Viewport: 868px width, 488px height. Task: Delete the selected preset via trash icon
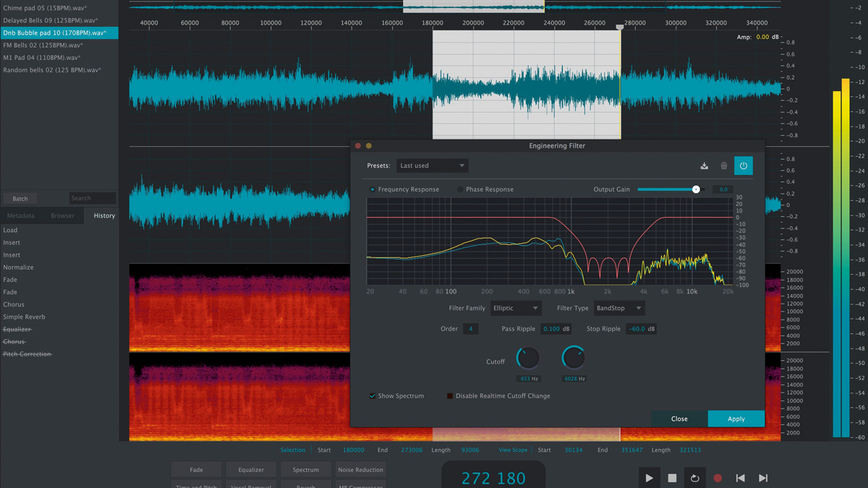[x=723, y=166]
